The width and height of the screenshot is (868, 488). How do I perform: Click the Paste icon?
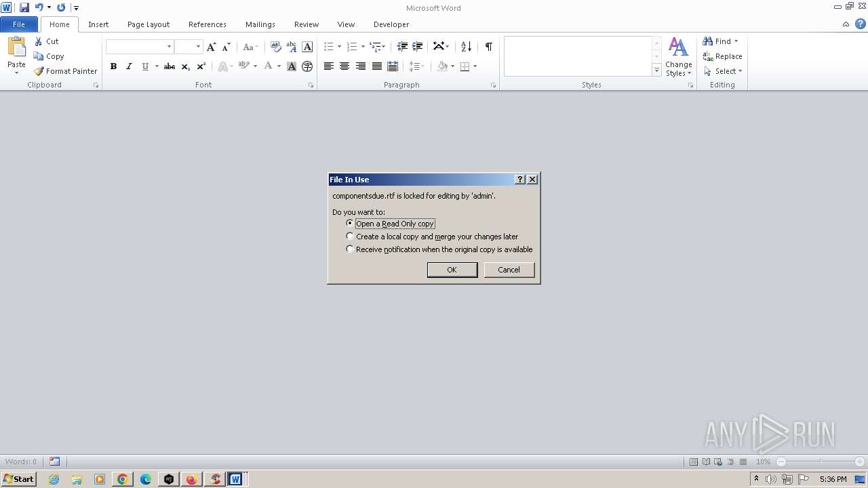pyautogui.click(x=16, y=47)
